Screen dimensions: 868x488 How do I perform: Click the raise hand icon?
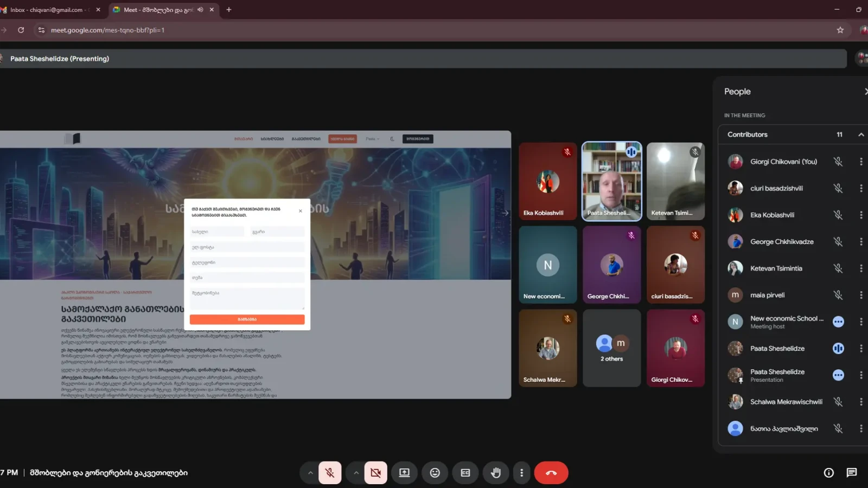[x=496, y=473]
